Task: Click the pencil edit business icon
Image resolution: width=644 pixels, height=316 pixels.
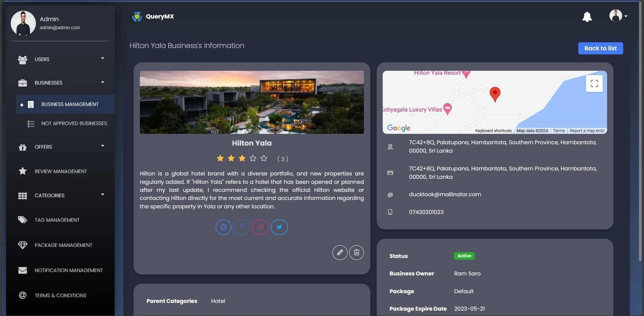Action: tap(339, 253)
